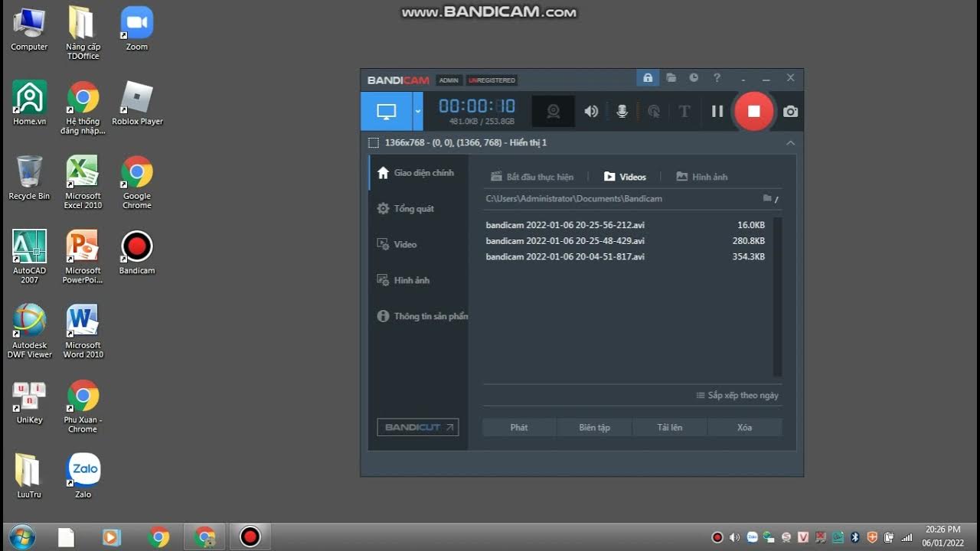Select the Home.vn desktop icon

(x=29, y=103)
